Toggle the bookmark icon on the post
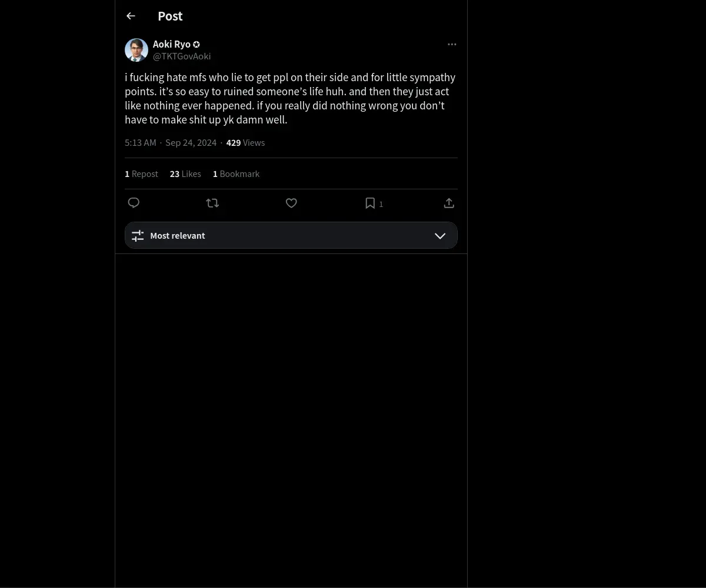 point(370,203)
